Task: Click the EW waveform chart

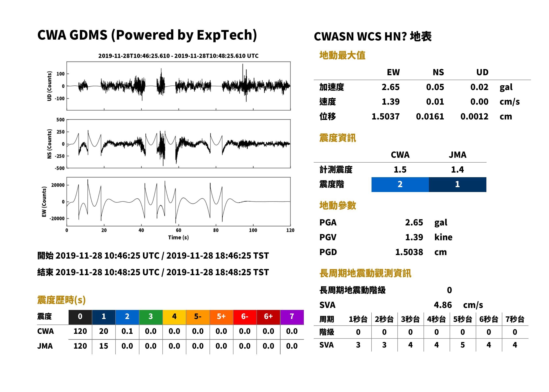Action: 178,202
